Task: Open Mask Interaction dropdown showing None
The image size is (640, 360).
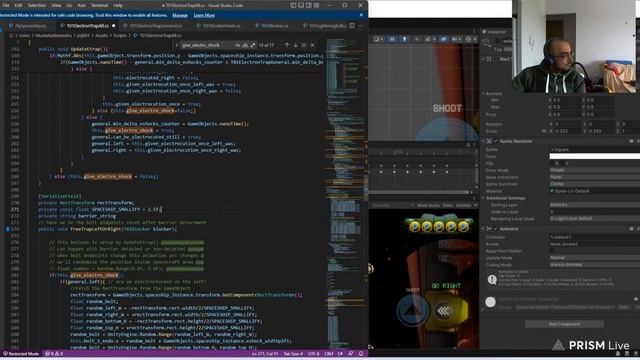Action: [x=594, y=177]
